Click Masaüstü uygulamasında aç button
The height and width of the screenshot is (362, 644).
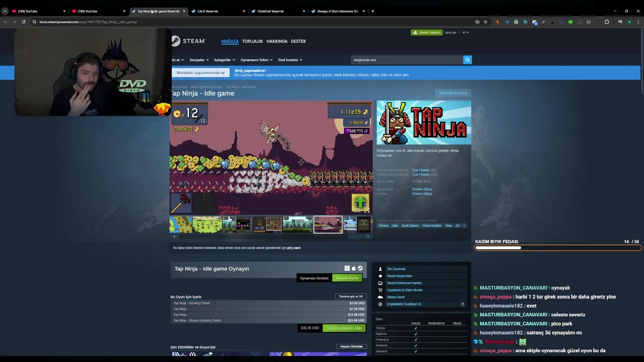tap(200, 72)
